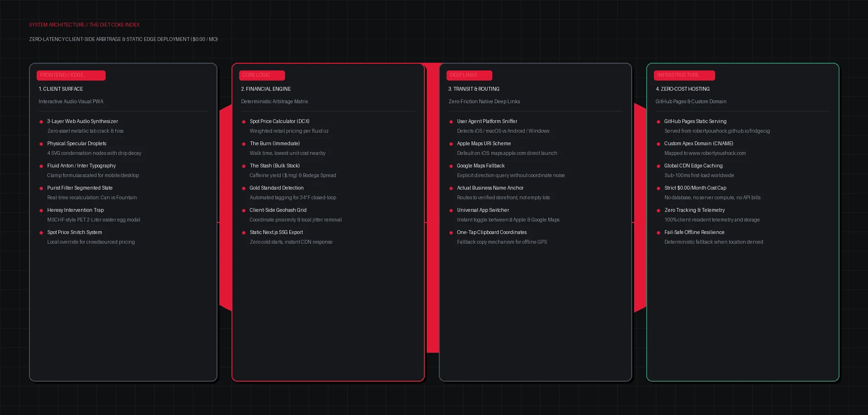Click 'Spot Price Calculator (DCX)'

point(280,121)
